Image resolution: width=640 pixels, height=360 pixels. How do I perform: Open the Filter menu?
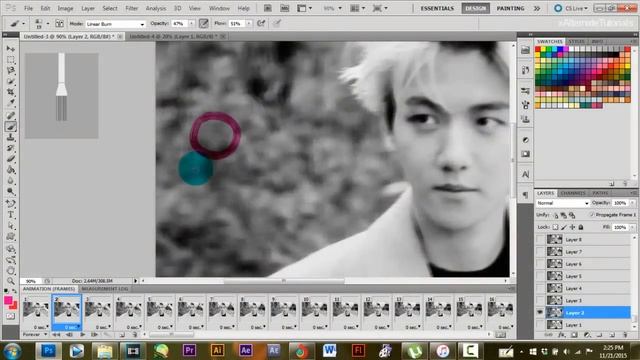tap(131, 8)
